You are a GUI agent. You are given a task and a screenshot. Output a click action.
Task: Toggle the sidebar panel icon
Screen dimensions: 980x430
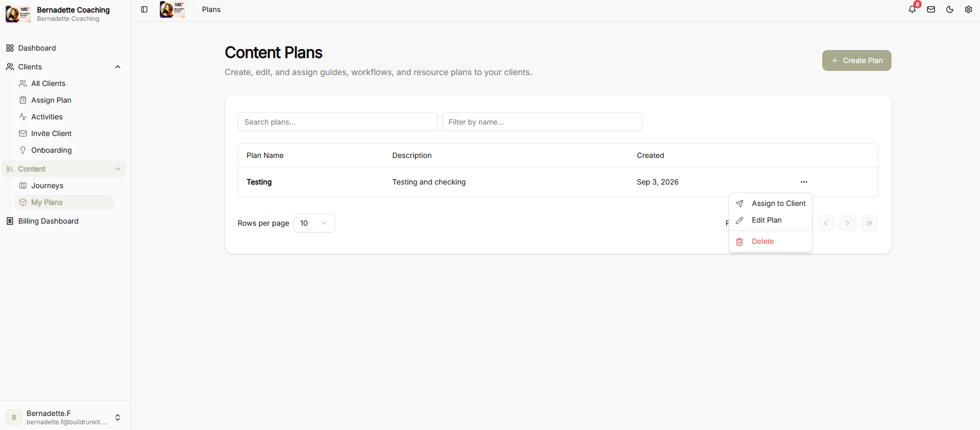coord(144,9)
